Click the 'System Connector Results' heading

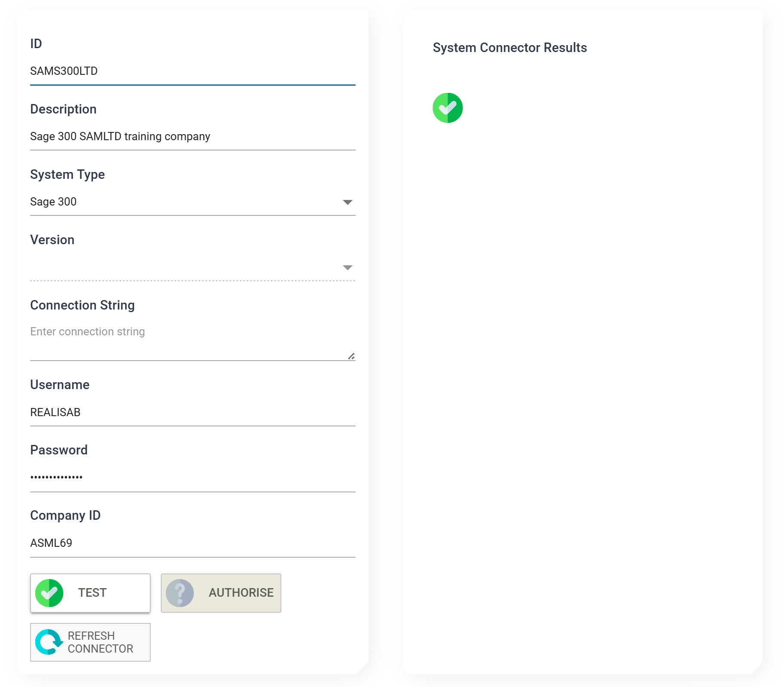(x=510, y=47)
